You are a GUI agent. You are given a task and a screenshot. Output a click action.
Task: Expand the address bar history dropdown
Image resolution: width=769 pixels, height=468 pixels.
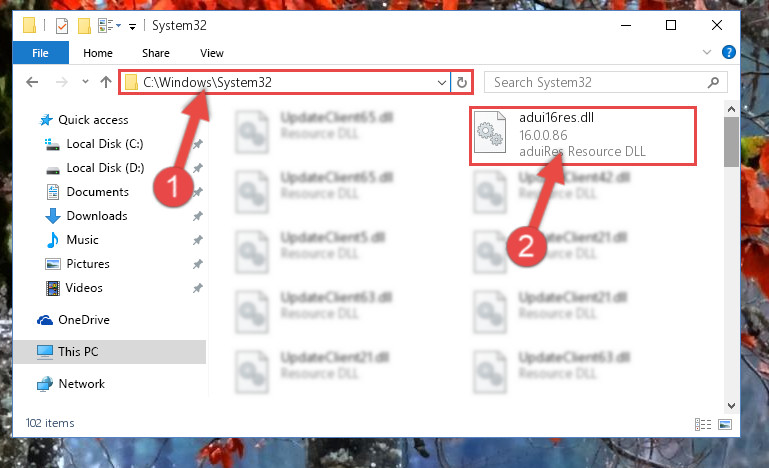[441, 82]
